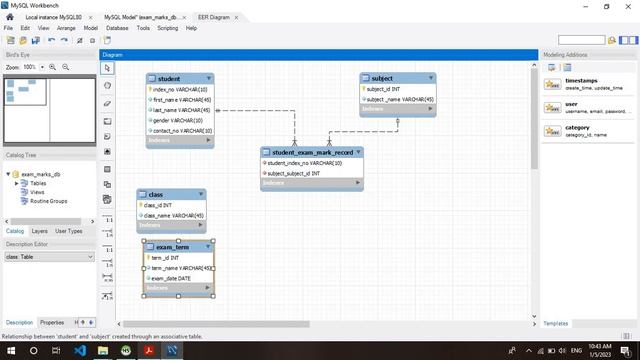This screenshot has height=360, width=640.
Task: Click the search input field
Action: point(581,40)
